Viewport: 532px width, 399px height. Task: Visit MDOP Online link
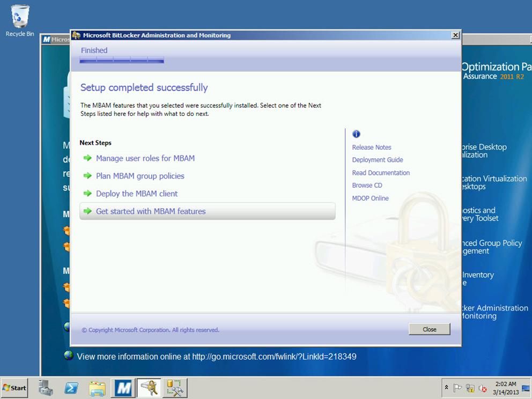[370, 198]
